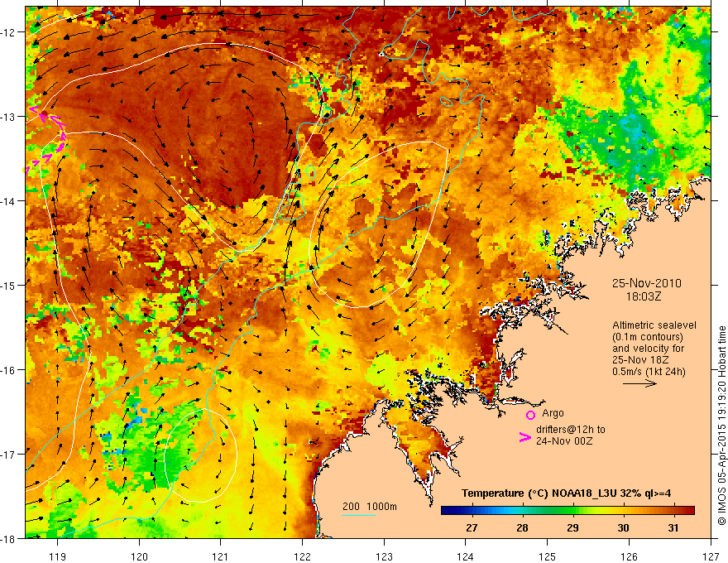Click the magenta drifter track markers on map
The width and height of the screenshot is (728, 563).
[x=46, y=139]
